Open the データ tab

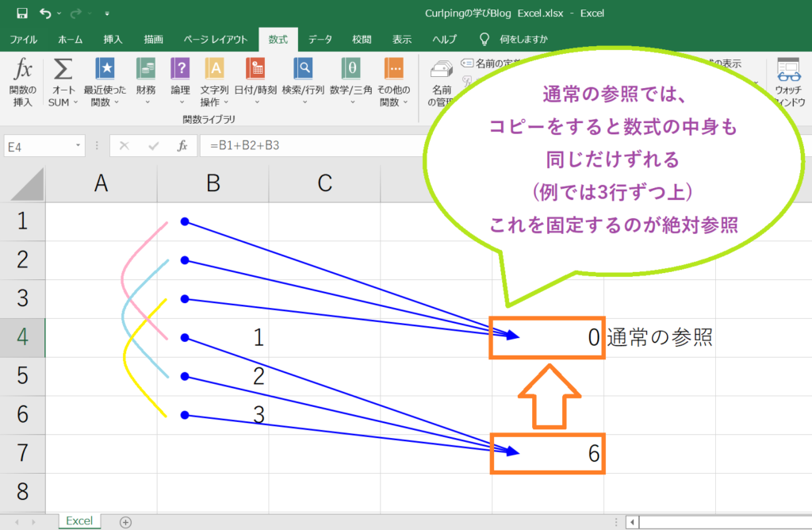coord(320,40)
